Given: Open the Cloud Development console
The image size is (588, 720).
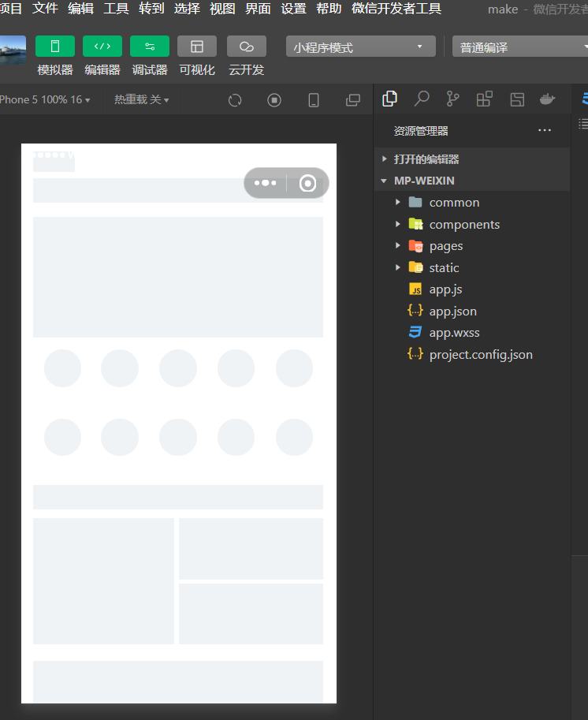Looking at the screenshot, I should coord(246,47).
